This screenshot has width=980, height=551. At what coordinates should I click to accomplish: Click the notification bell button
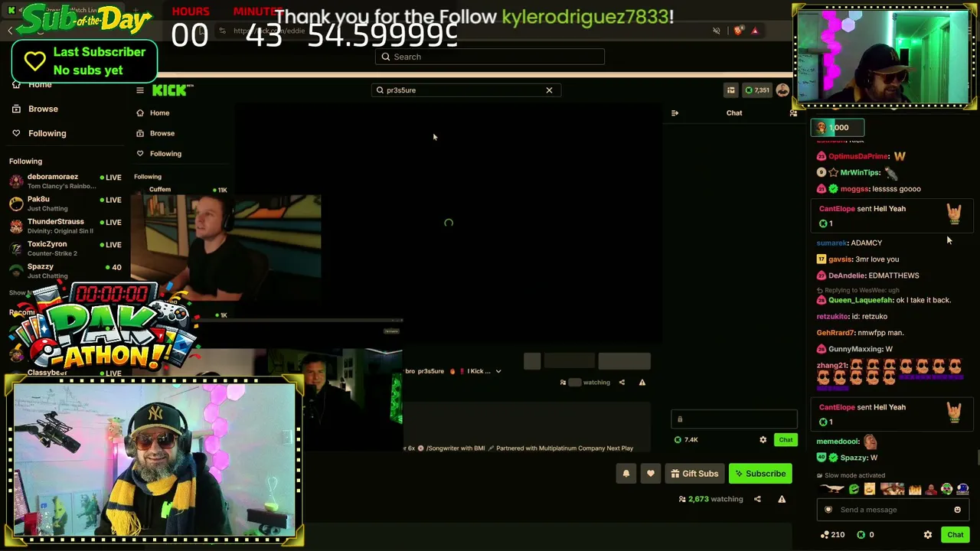[x=626, y=474]
